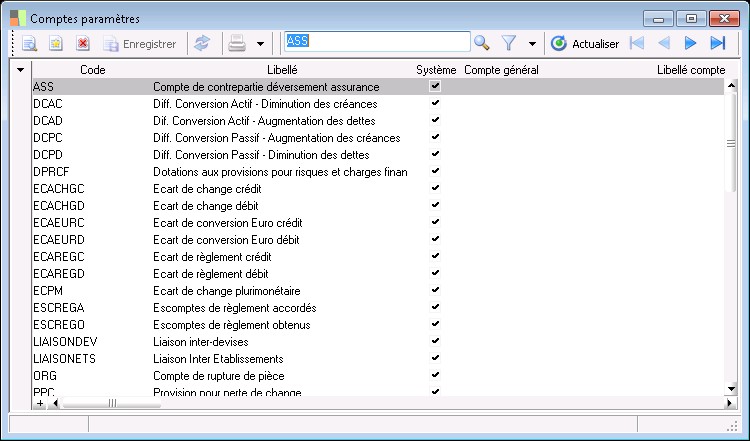This screenshot has width=750, height=441.
Task: Toggle Système checkbox for DCAD row
Action: click(435, 120)
